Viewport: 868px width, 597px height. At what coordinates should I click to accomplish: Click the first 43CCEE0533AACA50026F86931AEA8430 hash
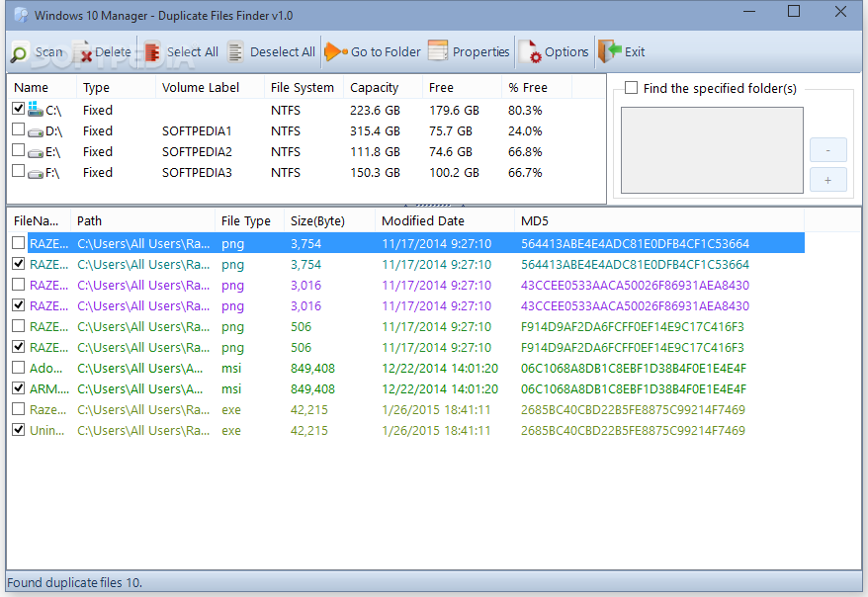click(x=635, y=286)
